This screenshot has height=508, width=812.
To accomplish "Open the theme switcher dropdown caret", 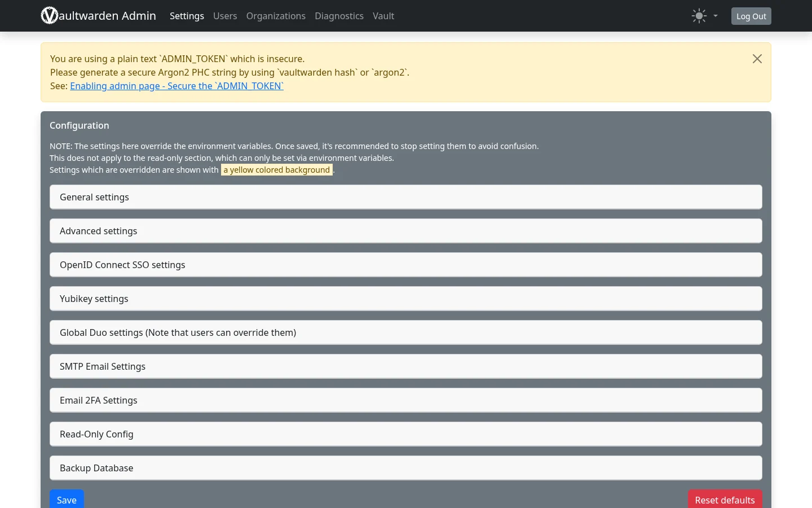I will [716, 16].
